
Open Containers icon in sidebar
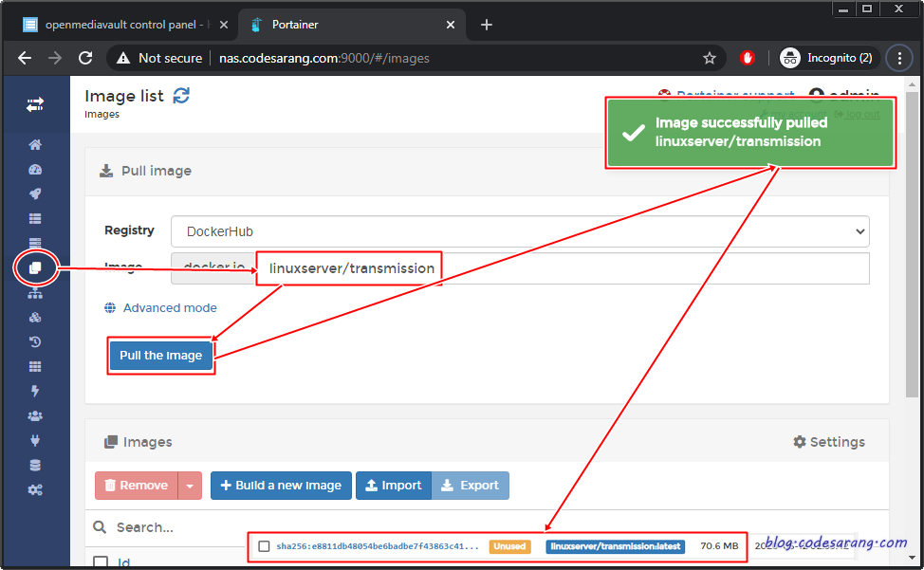click(x=35, y=242)
